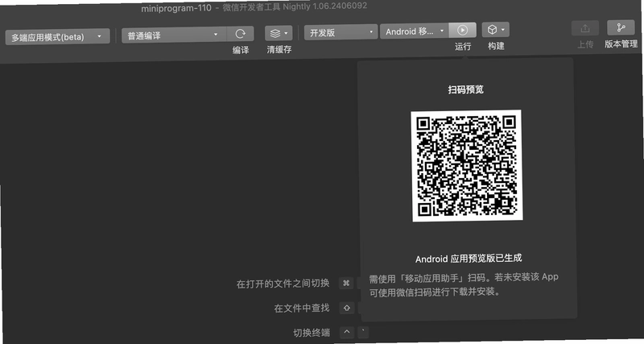Viewport: 644px width, 344px height.
Task: Click the control key icon beside 切换终端
Action: point(347,332)
